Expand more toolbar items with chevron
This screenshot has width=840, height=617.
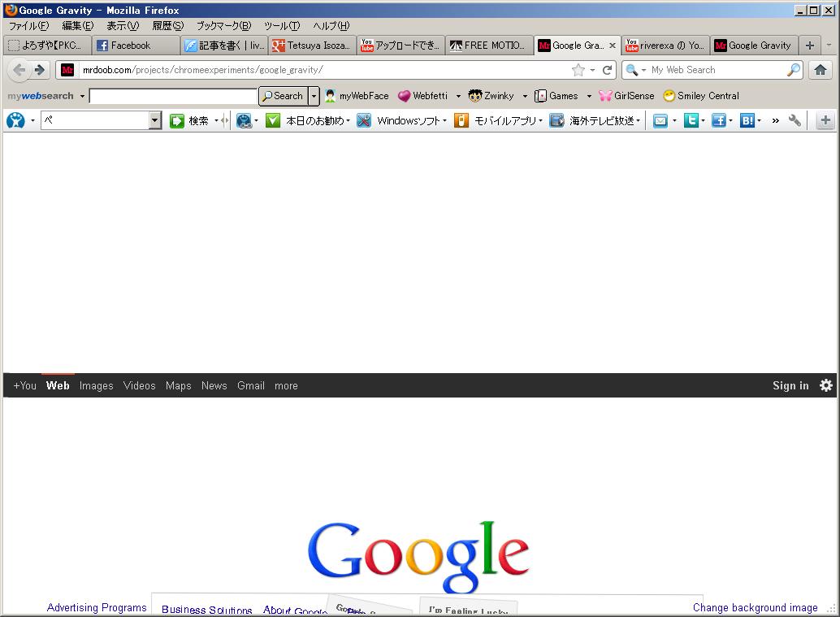click(775, 120)
